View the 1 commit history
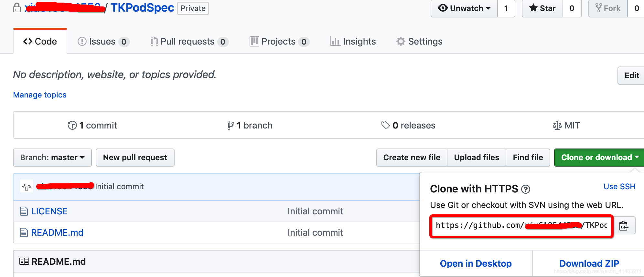 92,125
